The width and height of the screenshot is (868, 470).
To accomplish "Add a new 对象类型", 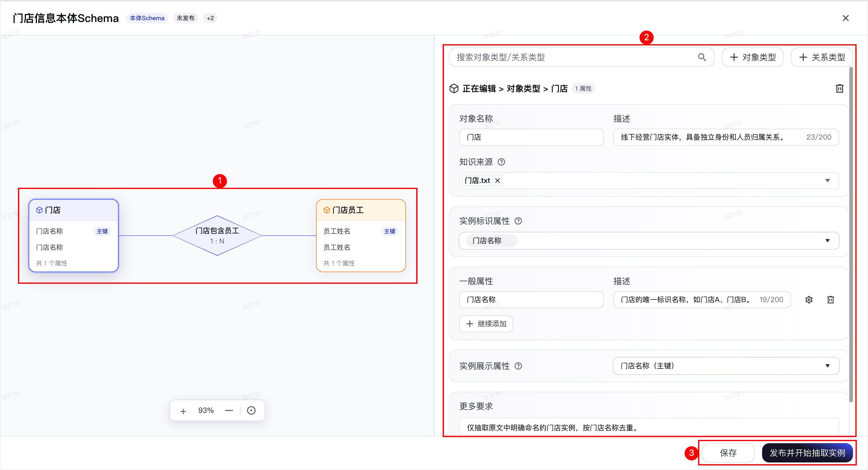I will click(x=752, y=57).
